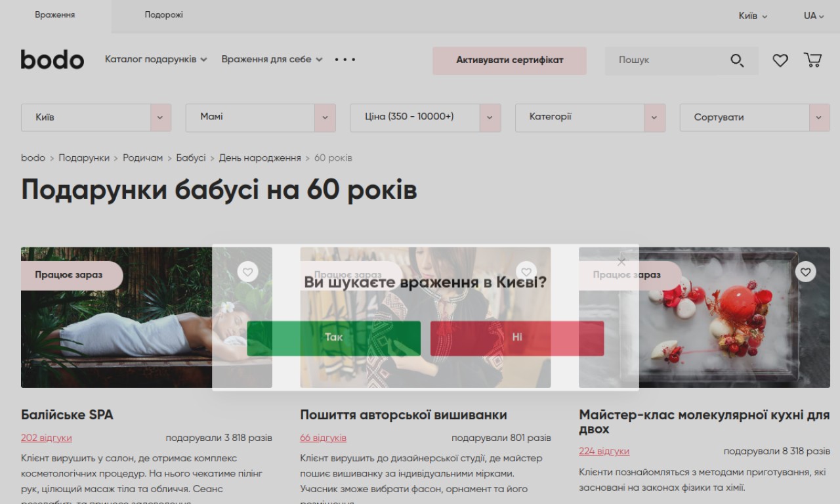Viewport: 840px width, 504px height.
Task: Close the Kyiv location popup
Action: (621, 262)
